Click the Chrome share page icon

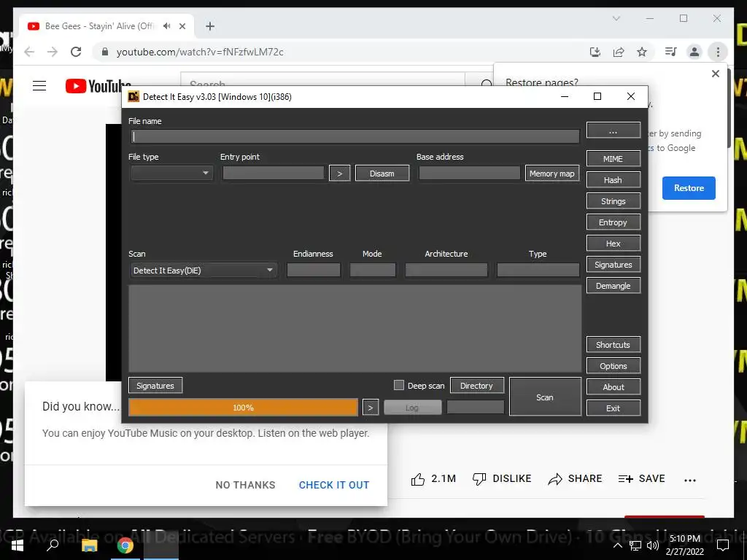pyautogui.click(x=619, y=52)
